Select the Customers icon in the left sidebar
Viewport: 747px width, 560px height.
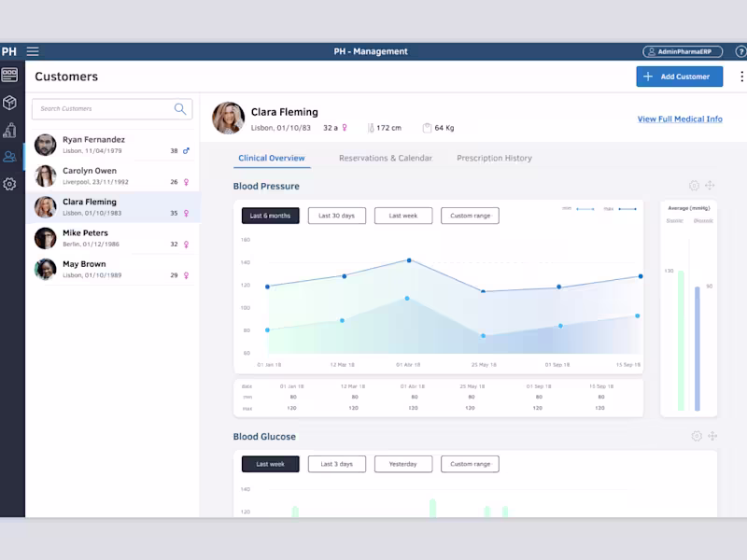tap(9, 158)
